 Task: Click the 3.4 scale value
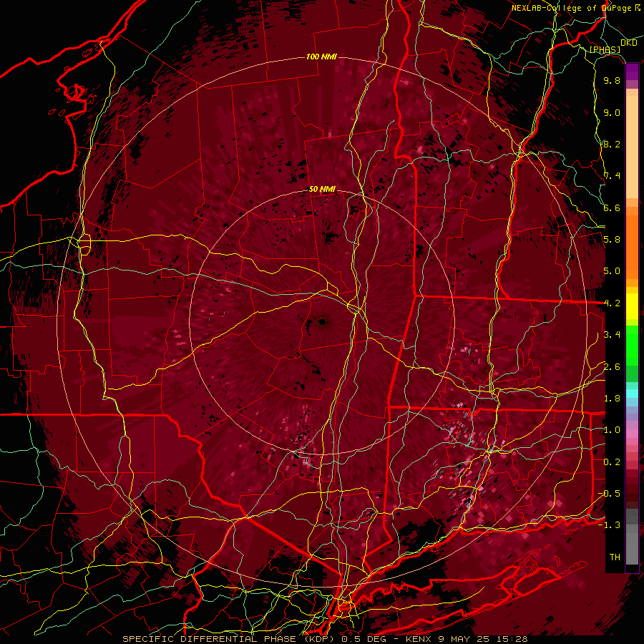[612, 335]
